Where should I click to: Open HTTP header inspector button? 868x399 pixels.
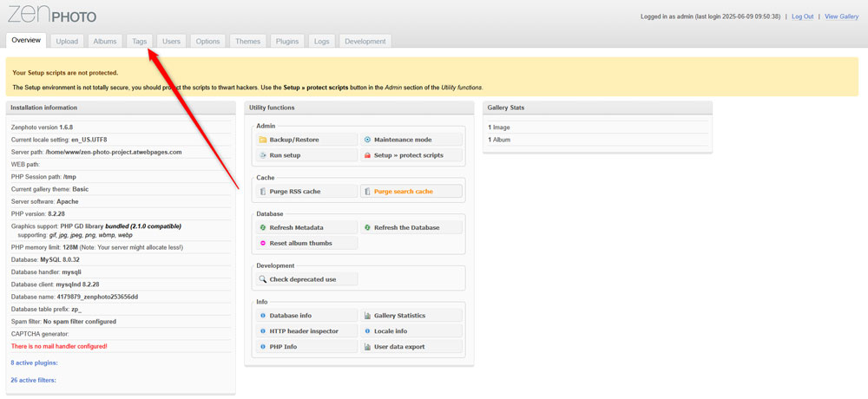pos(306,331)
